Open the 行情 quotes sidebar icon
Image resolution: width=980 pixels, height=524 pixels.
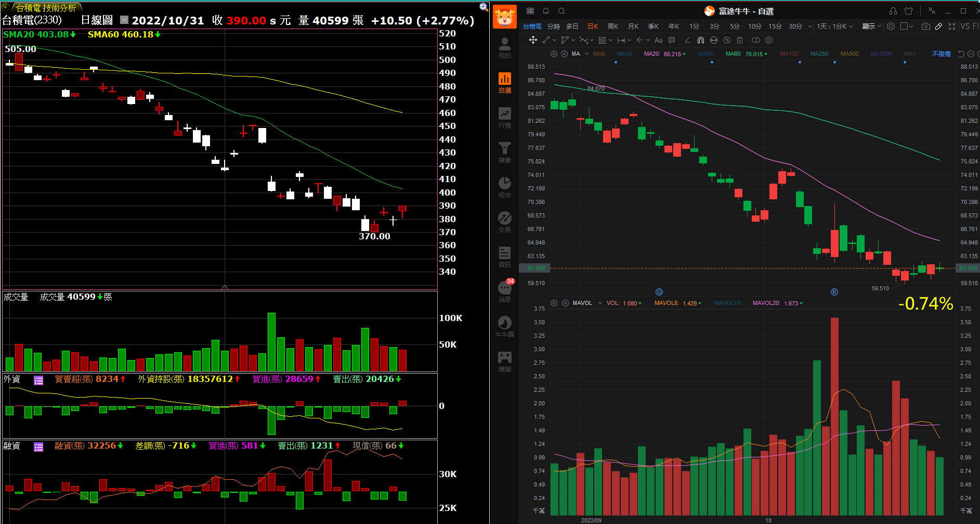504,118
